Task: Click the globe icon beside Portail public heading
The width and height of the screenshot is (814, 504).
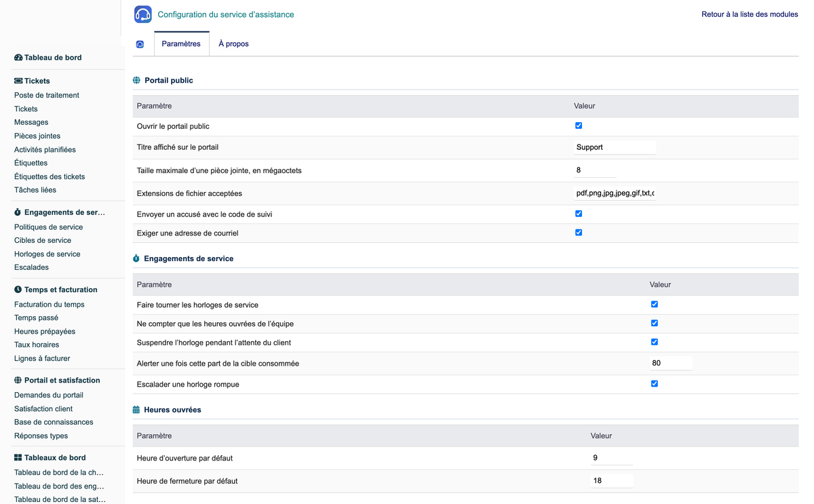Action: tap(136, 80)
